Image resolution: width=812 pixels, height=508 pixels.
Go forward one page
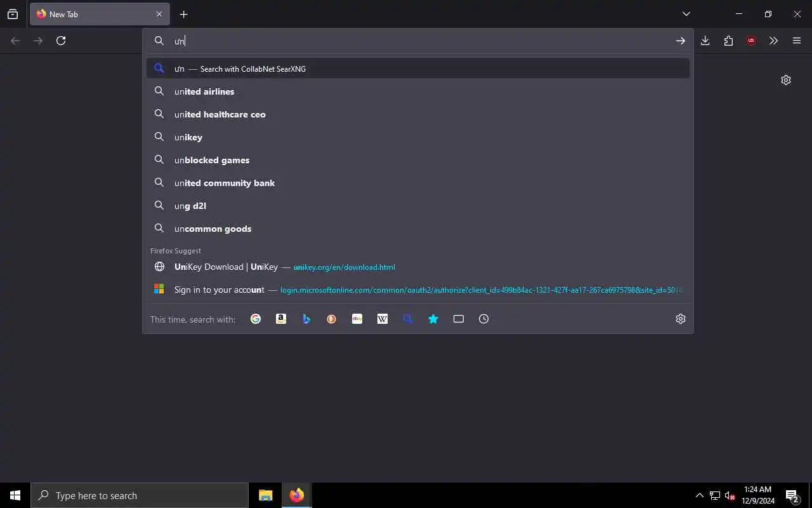coord(38,41)
